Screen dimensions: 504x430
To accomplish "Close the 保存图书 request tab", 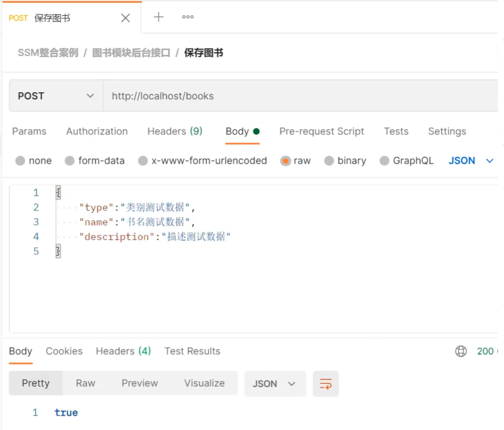I will coord(125,17).
